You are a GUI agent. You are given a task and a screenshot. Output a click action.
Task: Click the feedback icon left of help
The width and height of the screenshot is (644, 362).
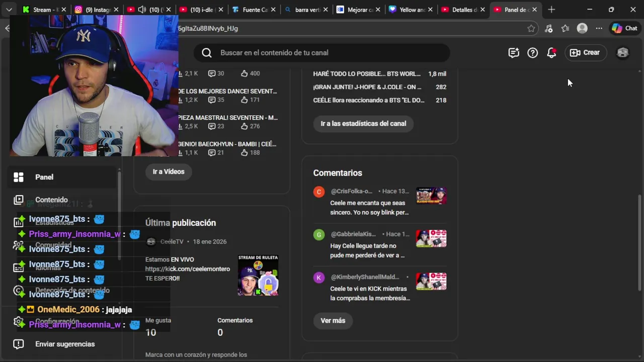tap(513, 53)
